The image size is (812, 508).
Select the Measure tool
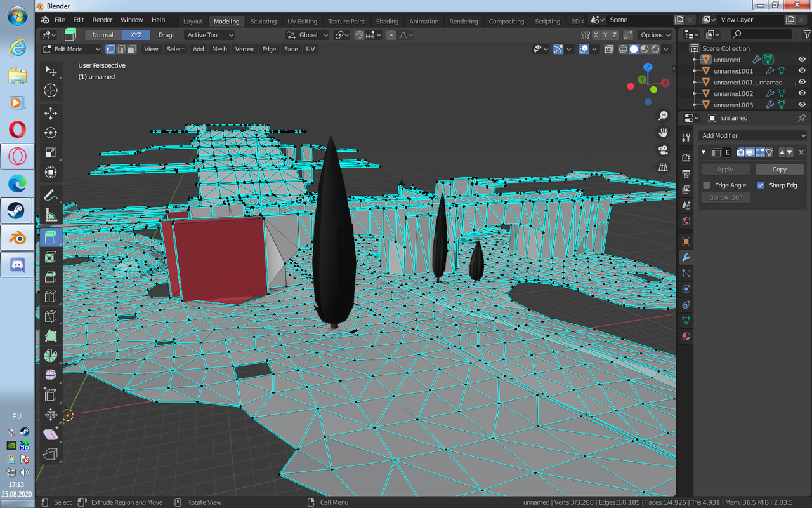(x=51, y=215)
